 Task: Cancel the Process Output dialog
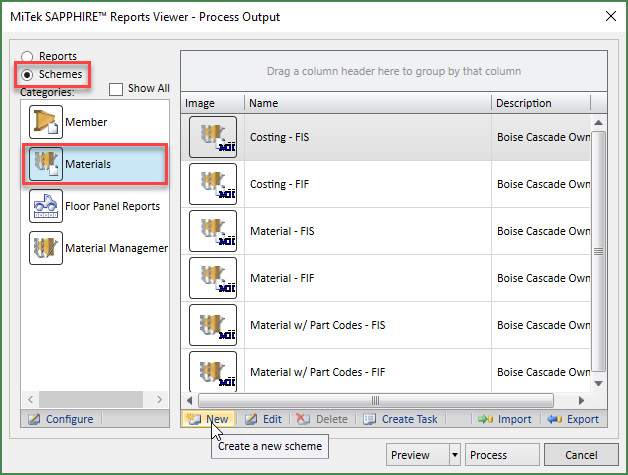pyautogui.click(x=581, y=455)
